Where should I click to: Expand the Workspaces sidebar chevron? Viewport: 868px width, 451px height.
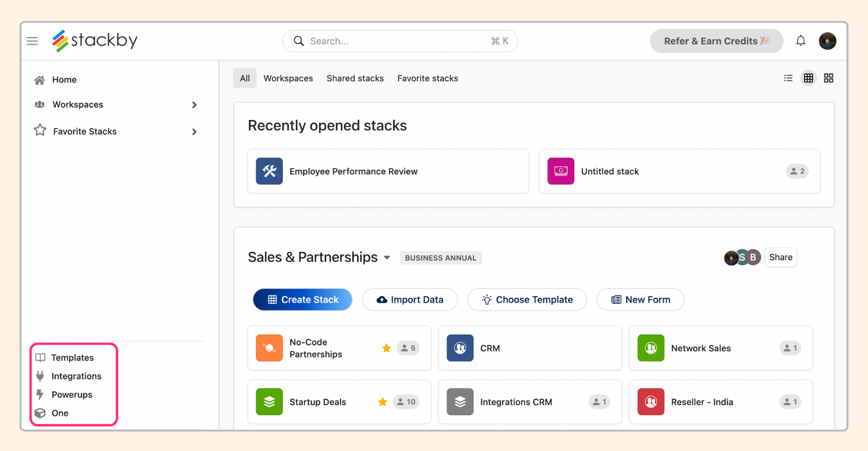194,105
